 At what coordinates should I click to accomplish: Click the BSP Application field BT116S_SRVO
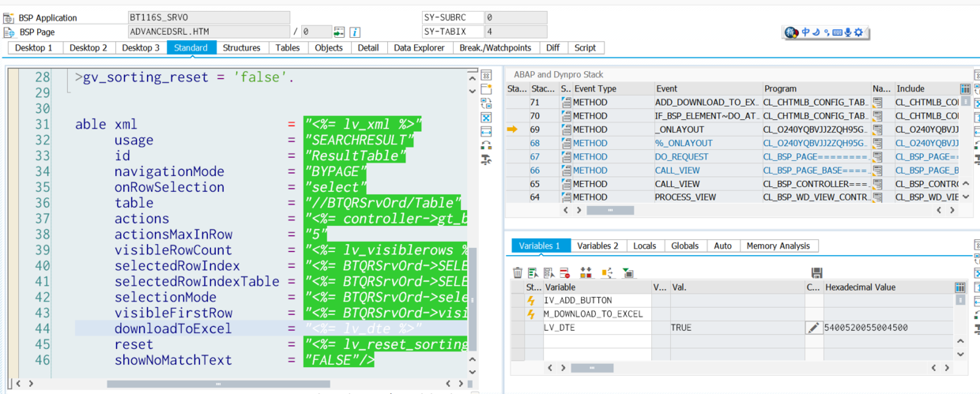tap(208, 17)
